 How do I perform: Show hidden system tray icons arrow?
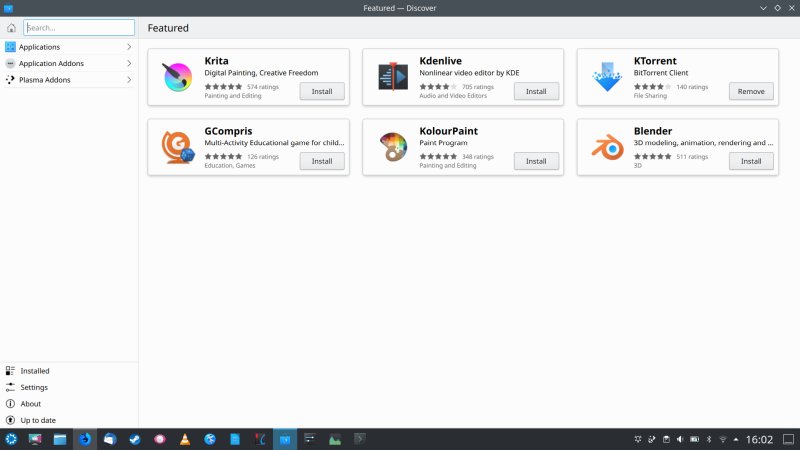736,439
